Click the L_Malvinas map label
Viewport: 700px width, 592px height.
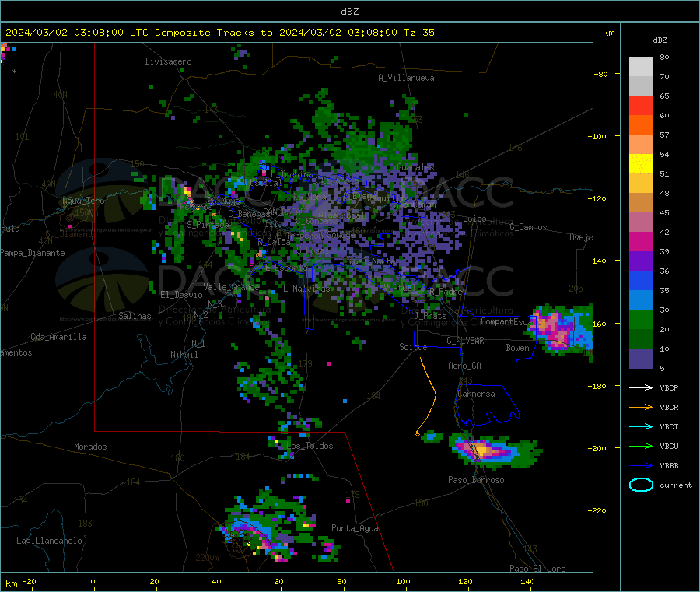coord(306,289)
